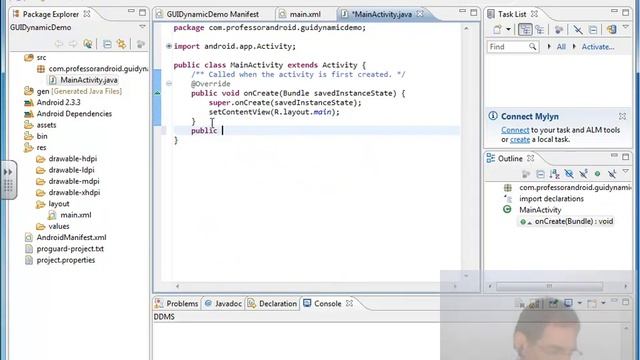Screen dimensions: 640x360
Task: Close the MainActivity.java editor tab
Action: point(420,14)
